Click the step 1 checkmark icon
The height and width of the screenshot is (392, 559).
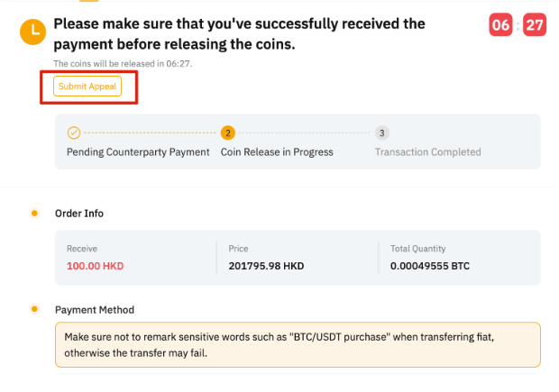tap(74, 133)
